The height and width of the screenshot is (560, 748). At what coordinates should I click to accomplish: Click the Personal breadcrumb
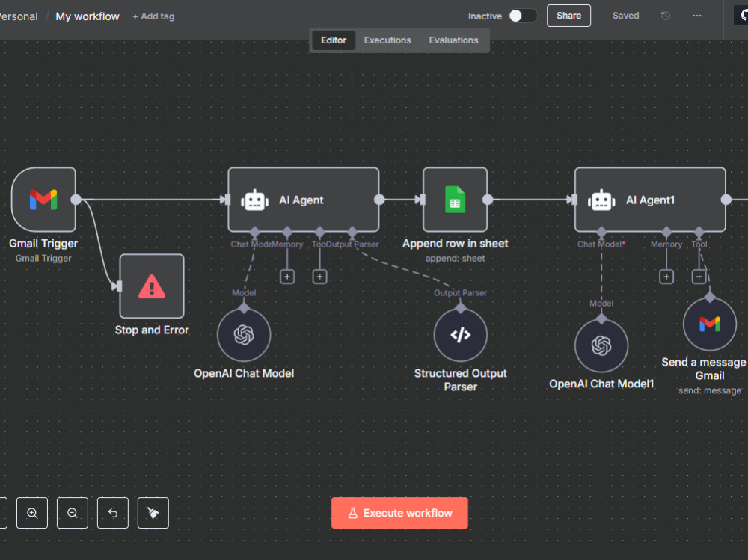[18, 16]
